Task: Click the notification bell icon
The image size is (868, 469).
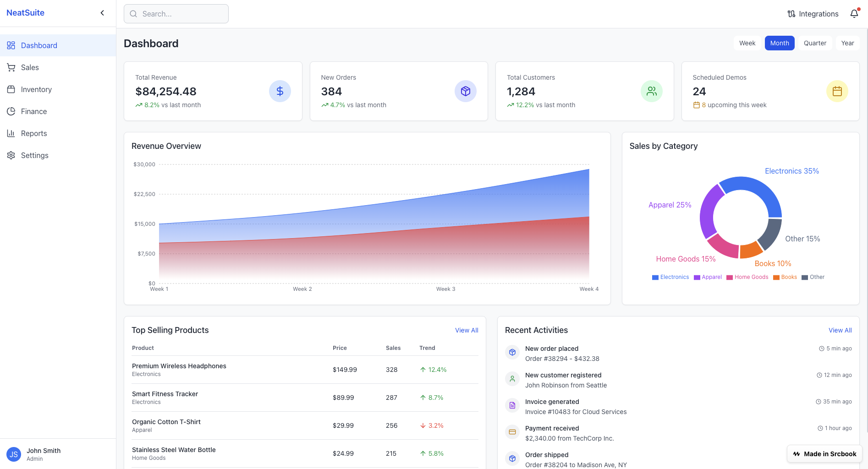Action: 853,14
